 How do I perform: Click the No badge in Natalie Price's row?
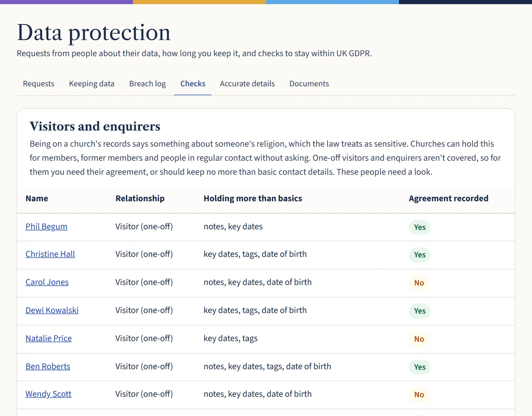419,339
